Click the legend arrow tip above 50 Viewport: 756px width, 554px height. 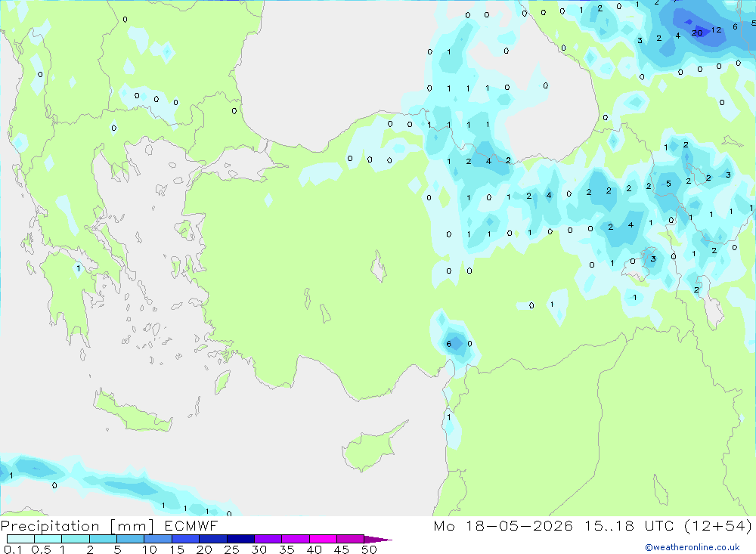click(378, 539)
